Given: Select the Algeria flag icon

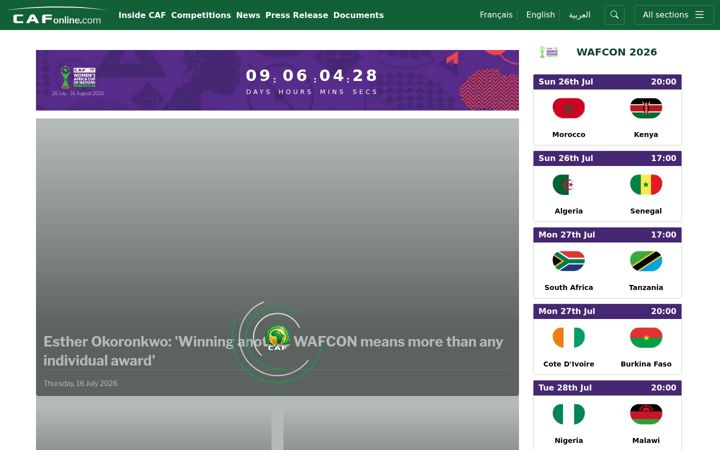Looking at the screenshot, I should [568, 185].
